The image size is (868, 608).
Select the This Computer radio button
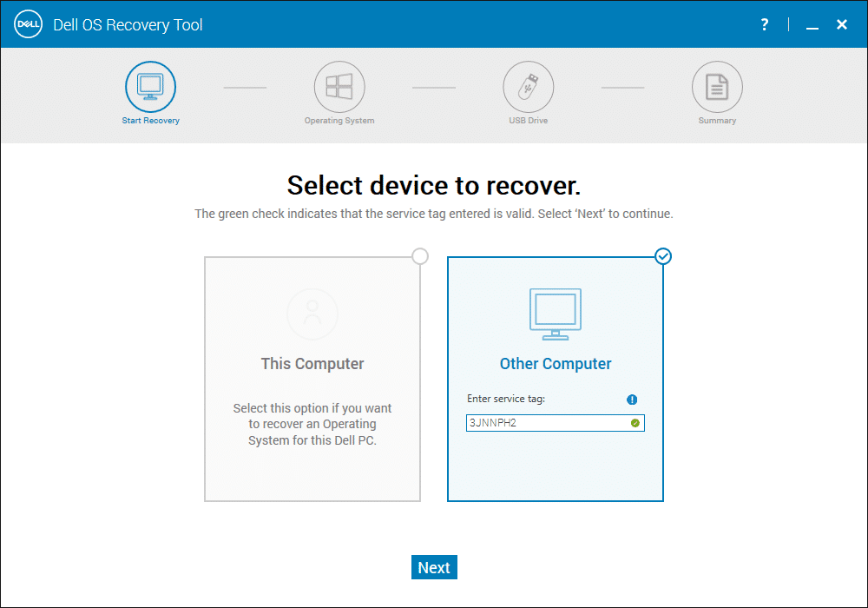tap(420, 256)
